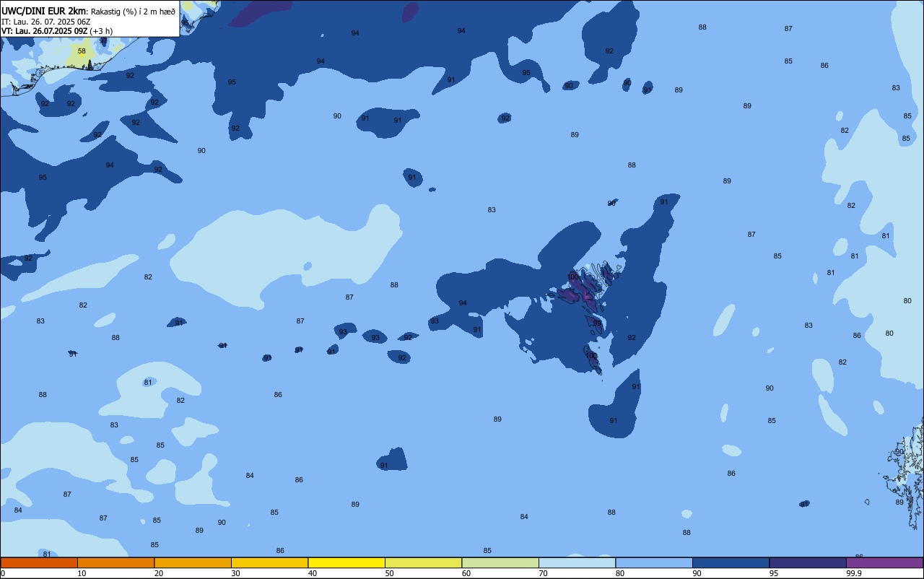924x579 pixels.
Task: Click the 70–80 very light blue legend swatch
Action: click(x=577, y=562)
